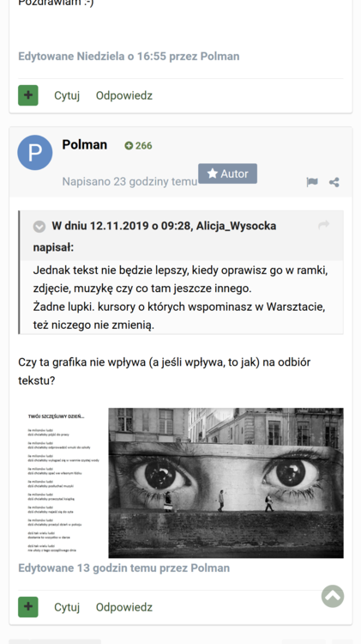The image size is (361, 644).
Task: Report post using the flag icon
Action: point(312,182)
